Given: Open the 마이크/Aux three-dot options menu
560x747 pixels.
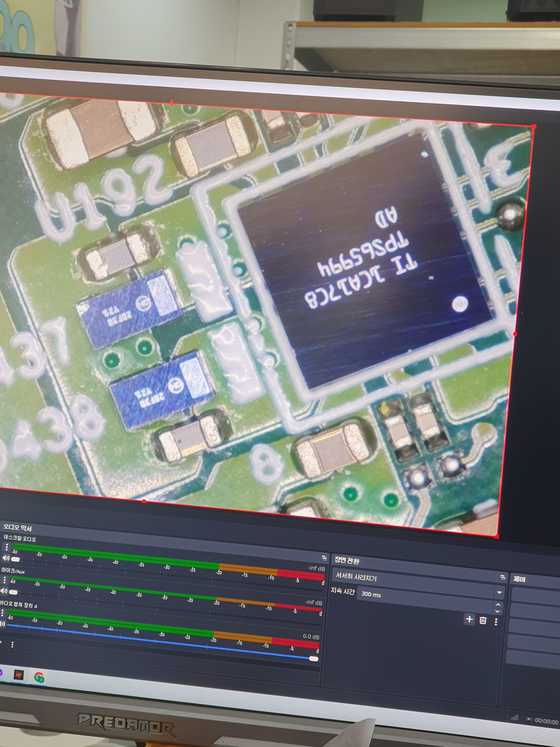Looking at the screenshot, I should [x=4, y=580].
